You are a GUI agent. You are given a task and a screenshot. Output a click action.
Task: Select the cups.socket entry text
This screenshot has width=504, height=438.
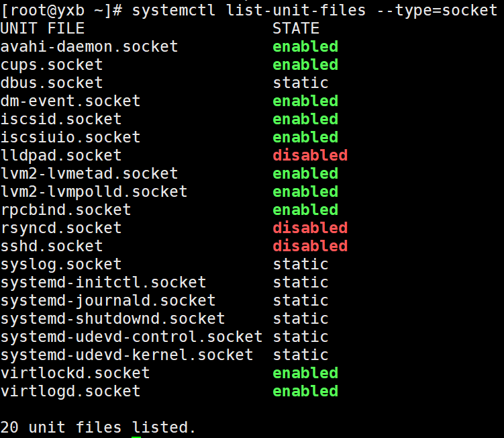tap(52, 64)
